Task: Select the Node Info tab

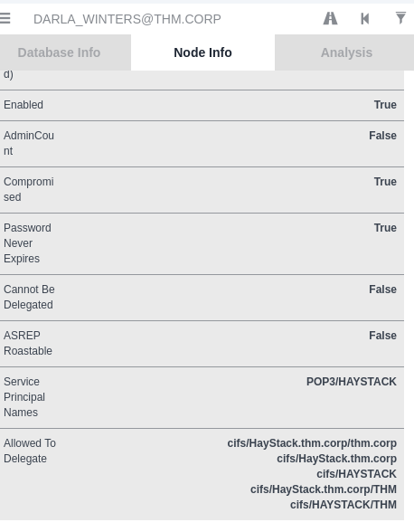Action: tap(202, 52)
